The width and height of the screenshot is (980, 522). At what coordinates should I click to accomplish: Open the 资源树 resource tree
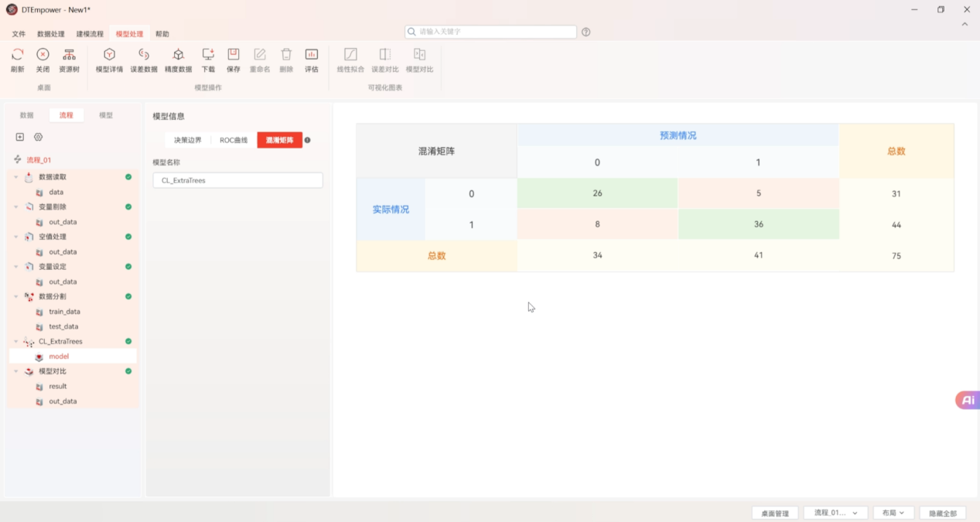pos(69,55)
